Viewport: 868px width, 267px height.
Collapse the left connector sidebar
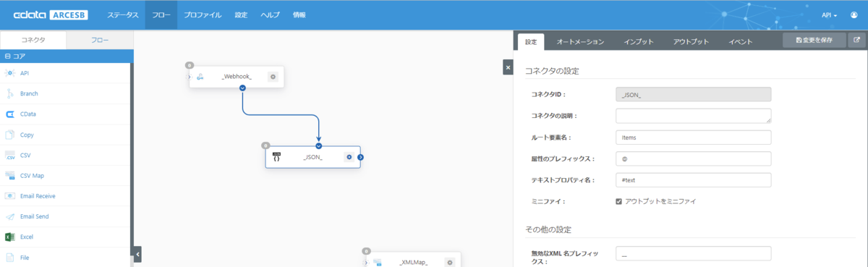pyautogui.click(x=137, y=254)
